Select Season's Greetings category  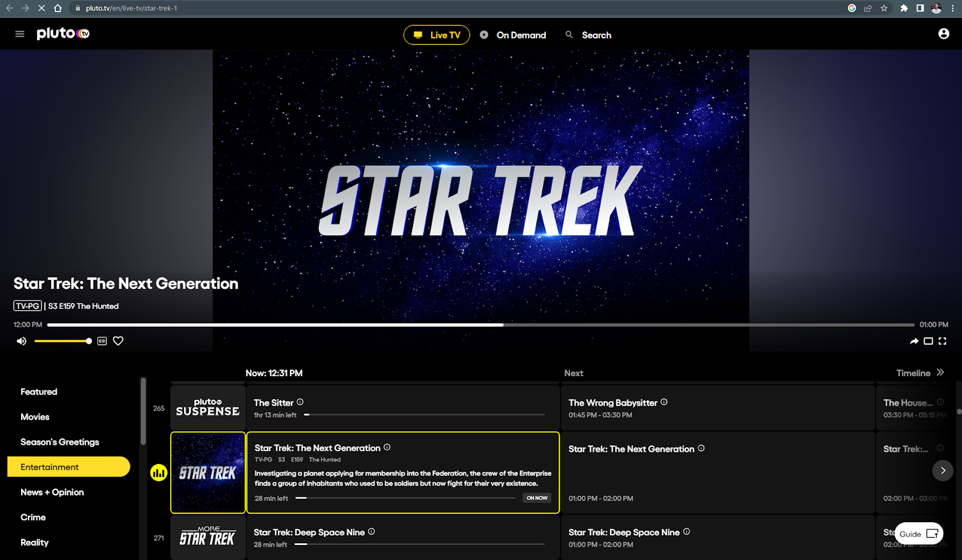pyautogui.click(x=60, y=442)
